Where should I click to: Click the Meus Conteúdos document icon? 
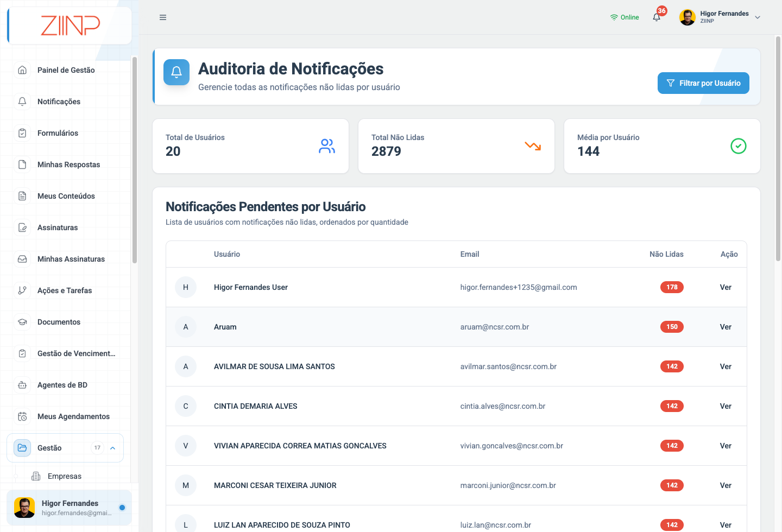[22, 196]
